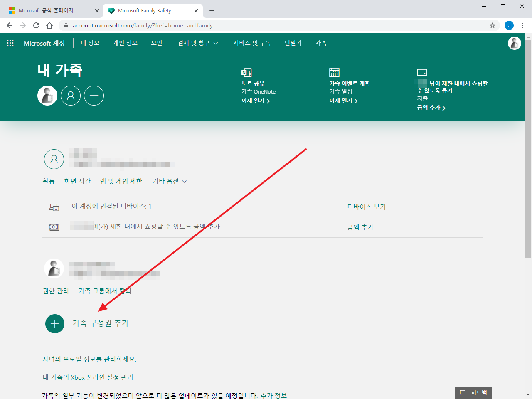Click the connected devices icon

(54, 207)
